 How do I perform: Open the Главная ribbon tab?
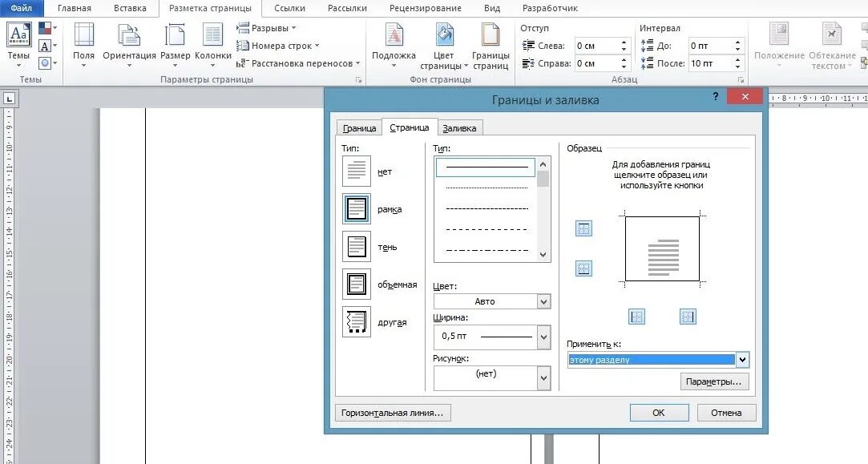click(75, 8)
